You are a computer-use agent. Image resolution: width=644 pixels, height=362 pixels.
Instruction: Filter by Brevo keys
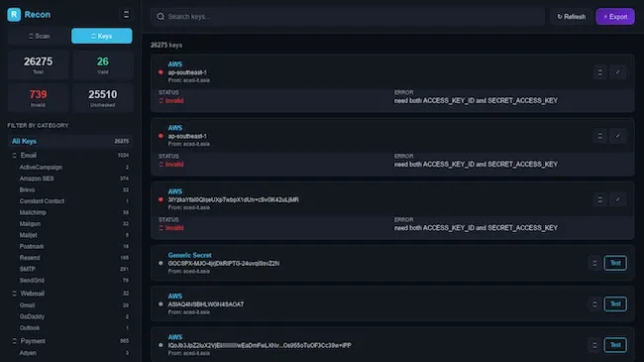(73, 190)
